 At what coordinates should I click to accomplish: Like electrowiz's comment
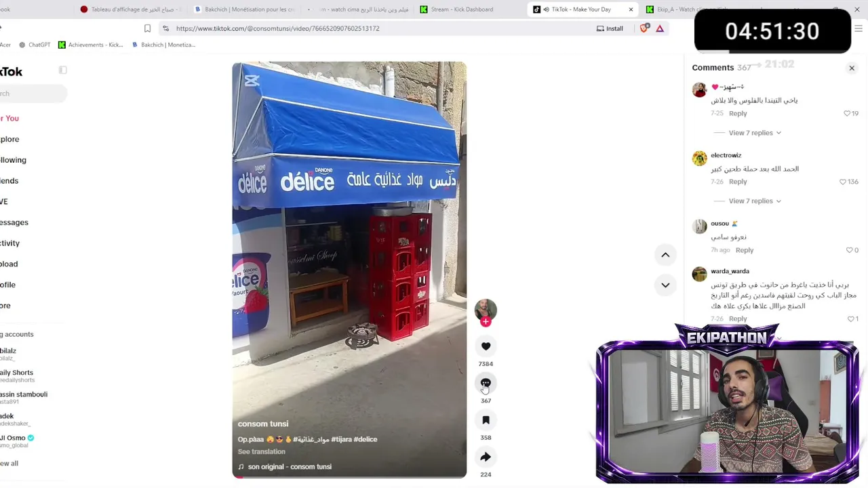pos(843,182)
